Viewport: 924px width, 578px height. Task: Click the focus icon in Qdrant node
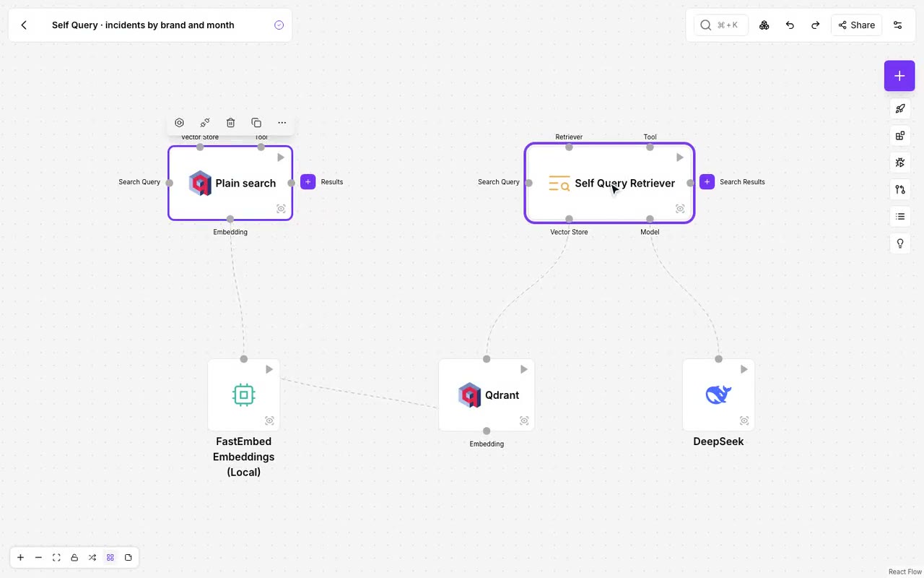point(524,420)
